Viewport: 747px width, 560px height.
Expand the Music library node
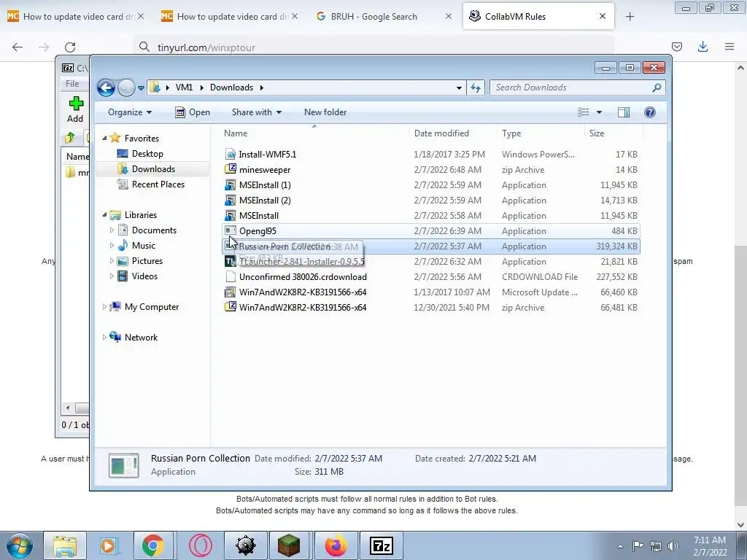112,246
